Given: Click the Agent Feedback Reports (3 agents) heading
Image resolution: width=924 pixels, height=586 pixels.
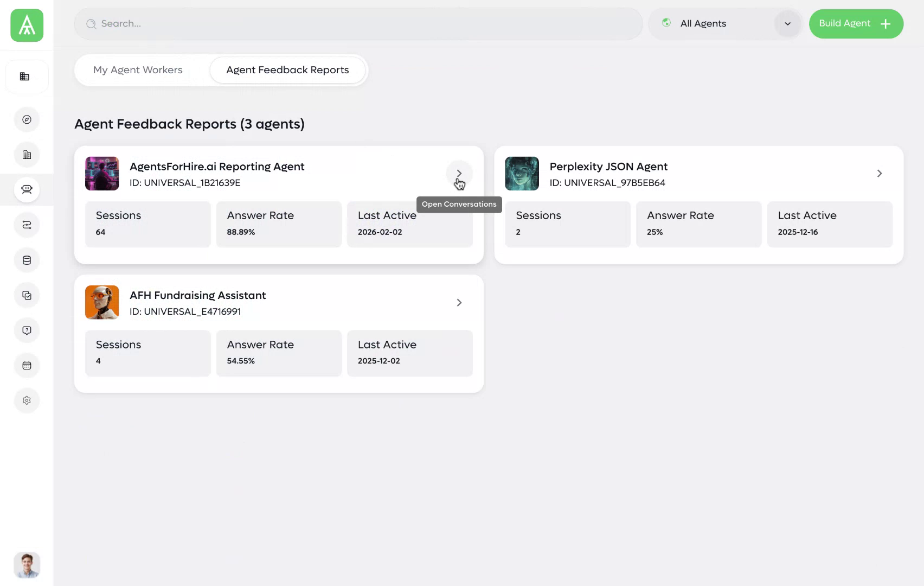Looking at the screenshot, I should click(x=189, y=124).
